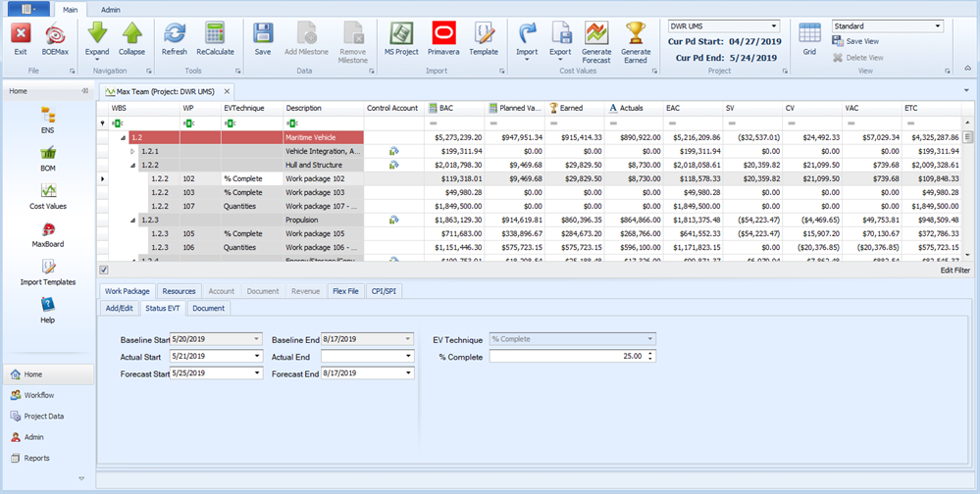Image resolution: width=980 pixels, height=494 pixels.
Task: Open the Actual End date dropdown
Action: [408, 356]
